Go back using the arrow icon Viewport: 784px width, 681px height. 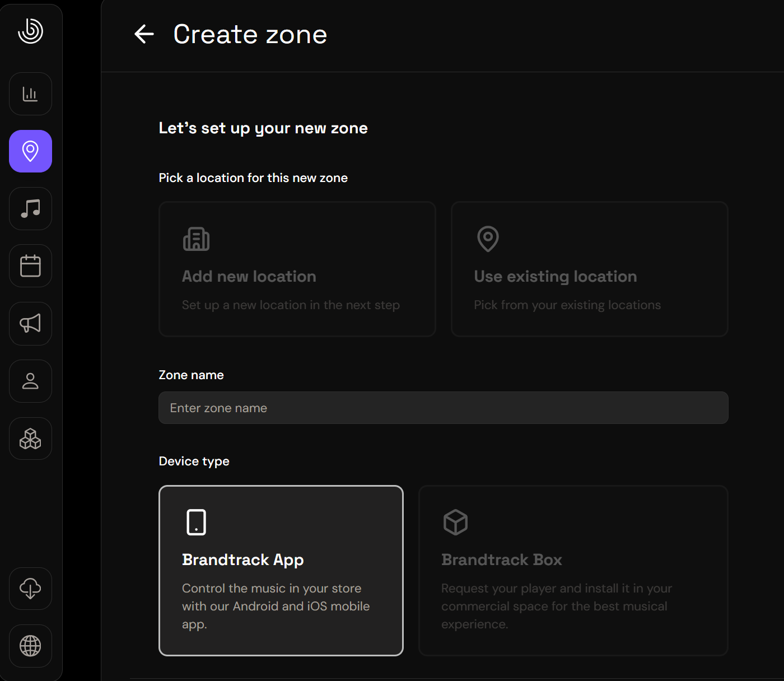[x=144, y=34]
